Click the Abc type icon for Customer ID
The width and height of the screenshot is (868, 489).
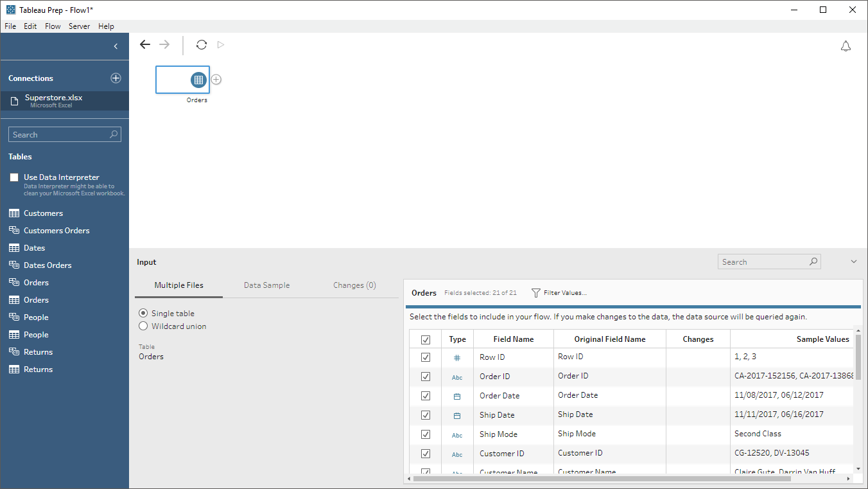(x=457, y=454)
